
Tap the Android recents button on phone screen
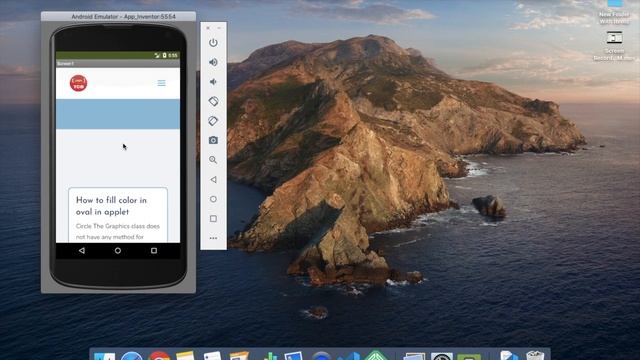pos(153,251)
